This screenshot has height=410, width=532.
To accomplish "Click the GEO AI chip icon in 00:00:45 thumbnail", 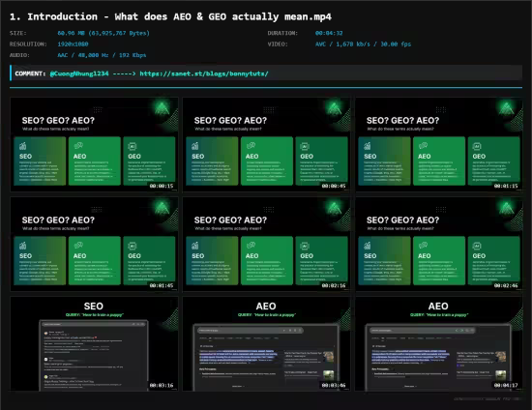I will (305, 146).
